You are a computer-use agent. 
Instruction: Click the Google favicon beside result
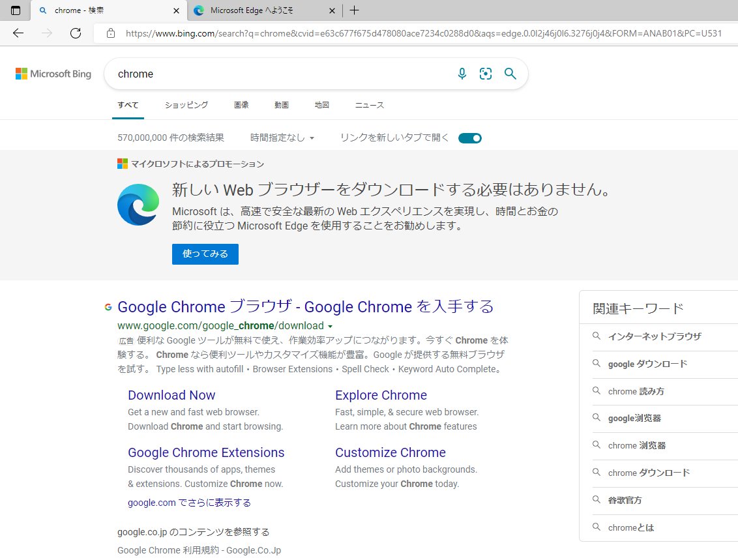(108, 307)
